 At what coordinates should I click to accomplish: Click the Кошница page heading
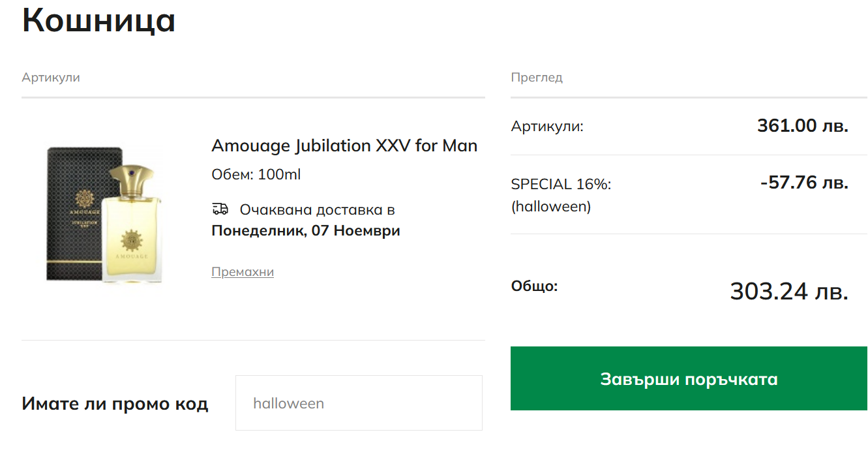pos(98,20)
